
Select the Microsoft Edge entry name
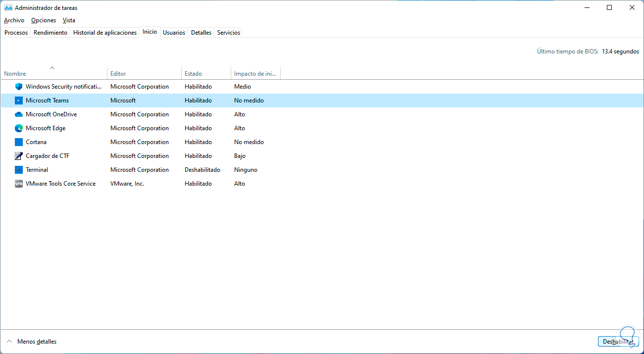tap(46, 128)
